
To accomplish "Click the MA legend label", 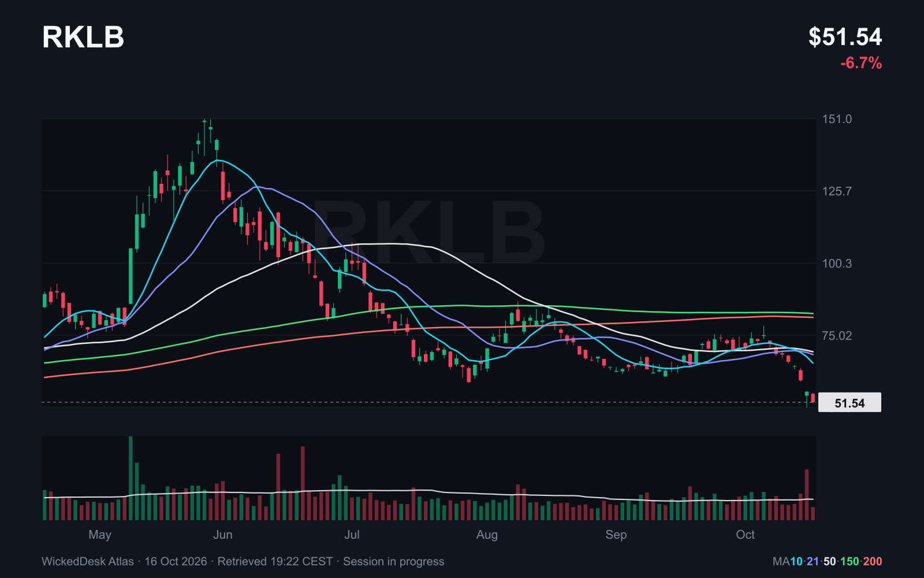I will 781,561.
